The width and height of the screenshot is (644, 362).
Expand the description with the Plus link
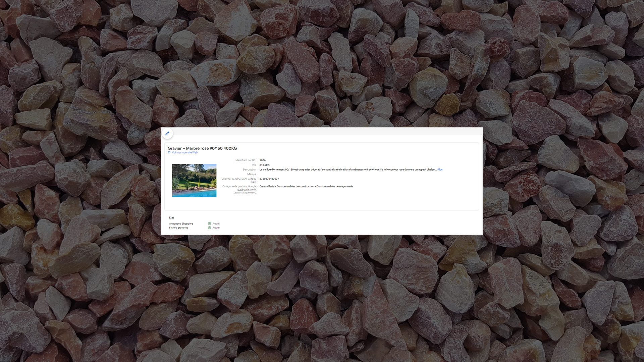(440, 170)
